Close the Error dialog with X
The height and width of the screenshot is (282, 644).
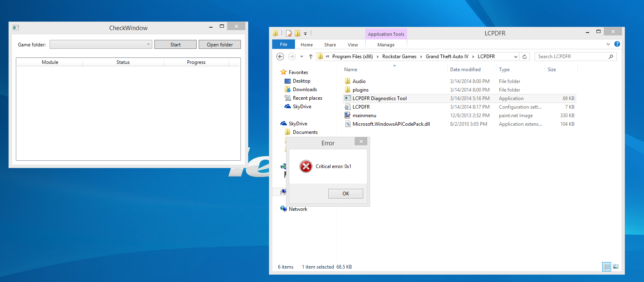tap(361, 142)
